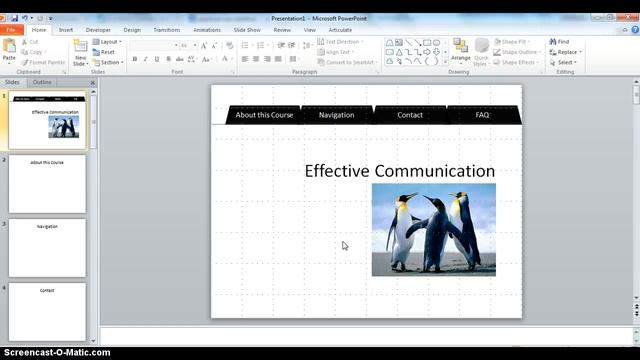
Task: Open the Select dropdown in Editing
Action: (563, 62)
